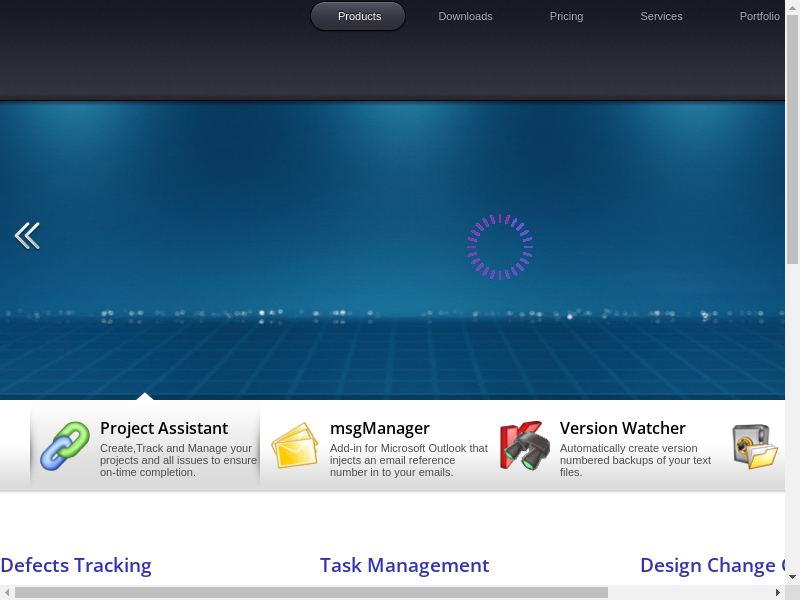Open the Design Change heading link
Screen dimensions: 800x600
pos(710,565)
